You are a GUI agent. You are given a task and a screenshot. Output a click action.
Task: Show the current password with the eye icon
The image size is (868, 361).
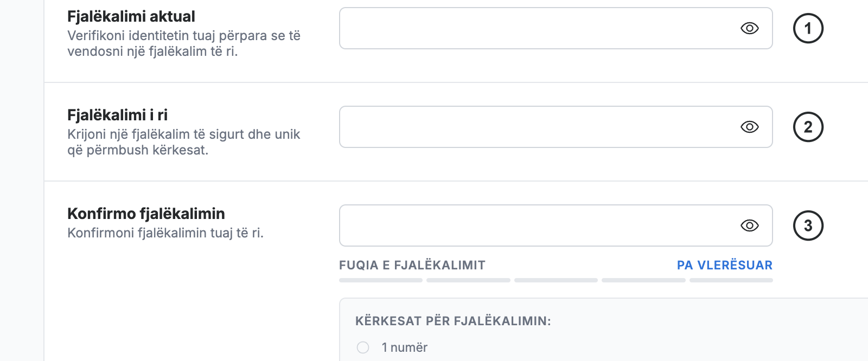point(749,28)
